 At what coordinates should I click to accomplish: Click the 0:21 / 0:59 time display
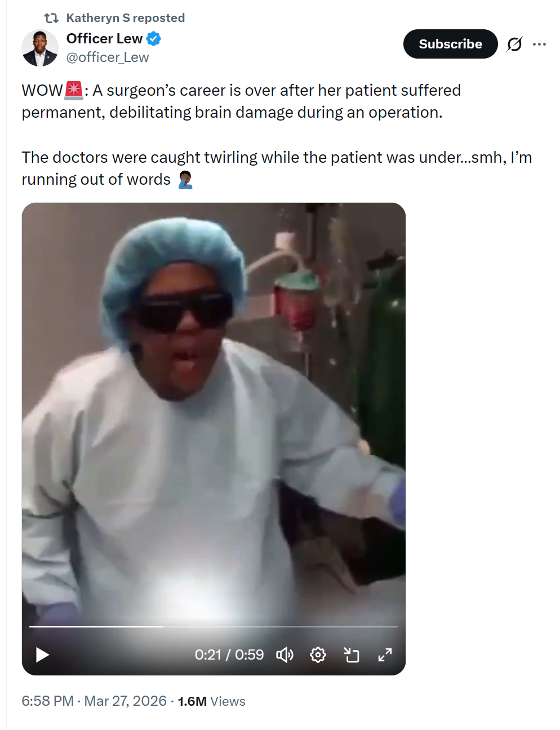pyautogui.click(x=229, y=655)
